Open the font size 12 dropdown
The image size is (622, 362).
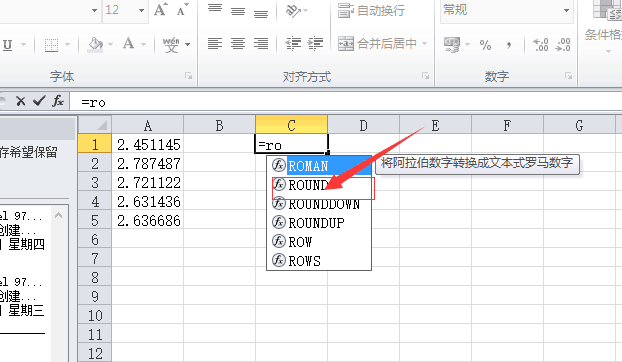(142, 11)
